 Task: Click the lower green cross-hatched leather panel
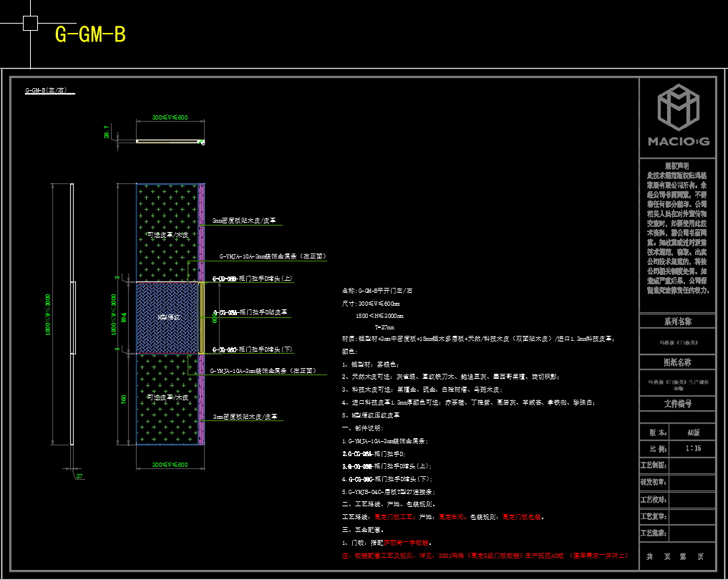click(167, 398)
